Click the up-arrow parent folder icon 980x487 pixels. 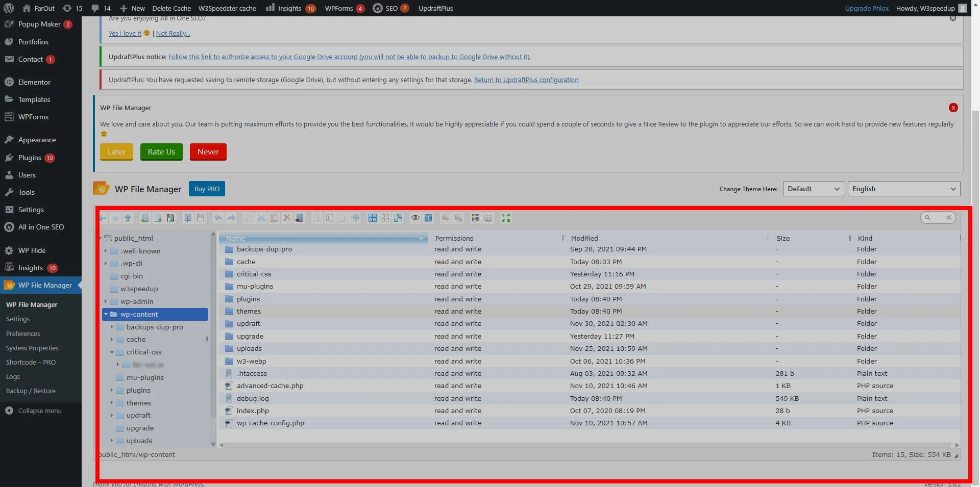click(128, 218)
